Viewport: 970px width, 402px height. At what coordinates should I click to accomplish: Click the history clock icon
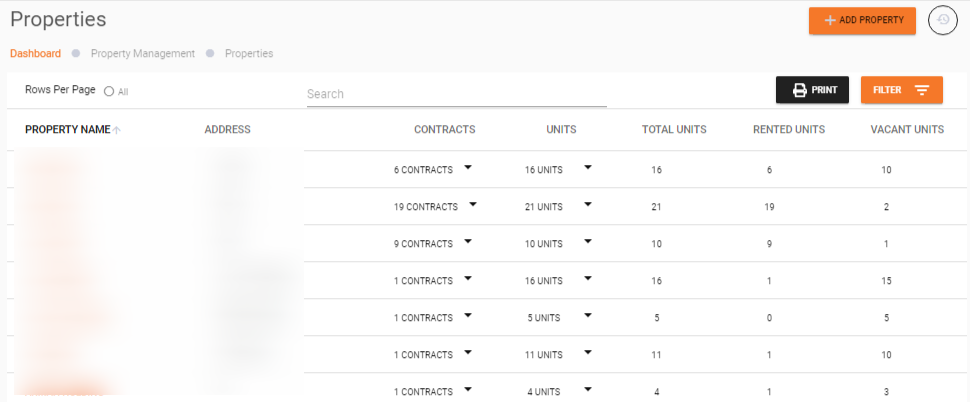click(x=943, y=20)
